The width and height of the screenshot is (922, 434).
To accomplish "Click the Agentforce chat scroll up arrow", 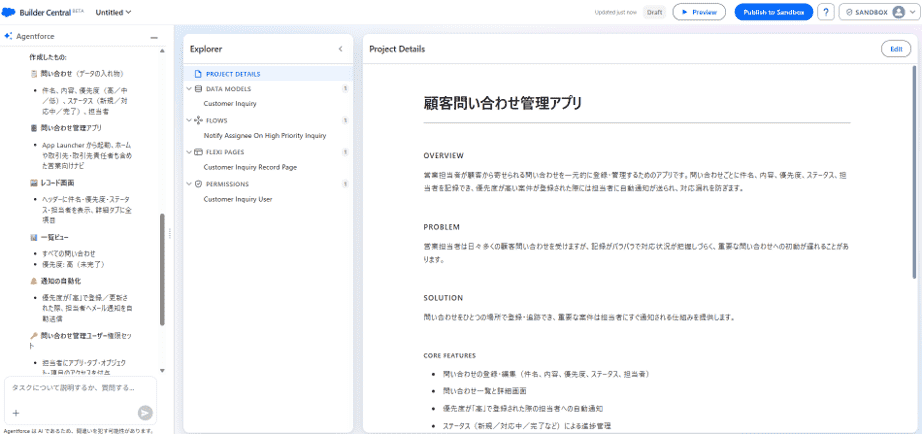I will (162, 51).
